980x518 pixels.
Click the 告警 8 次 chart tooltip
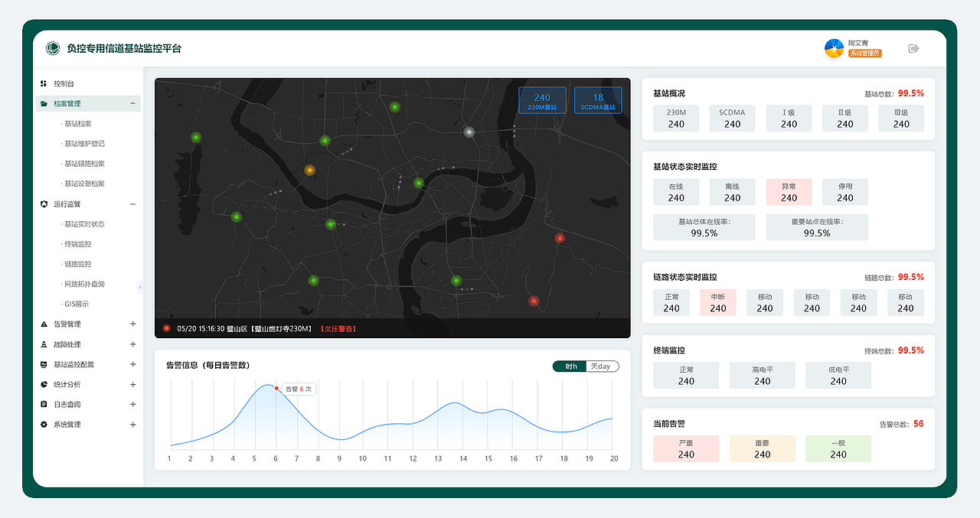pos(299,389)
